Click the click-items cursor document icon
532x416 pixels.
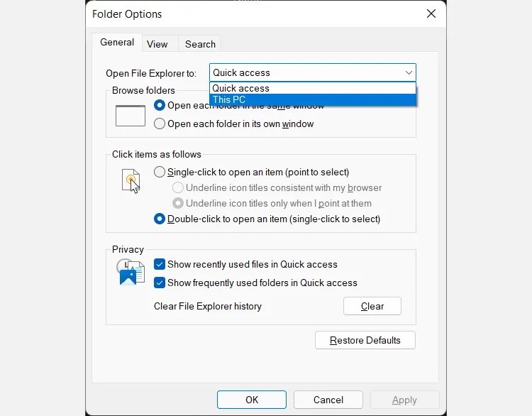pyautogui.click(x=131, y=181)
